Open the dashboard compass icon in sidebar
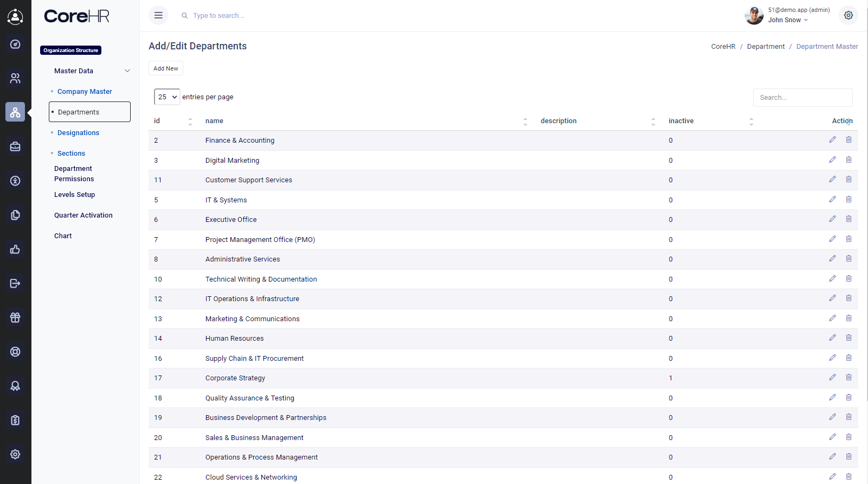The image size is (868, 484). (15, 44)
